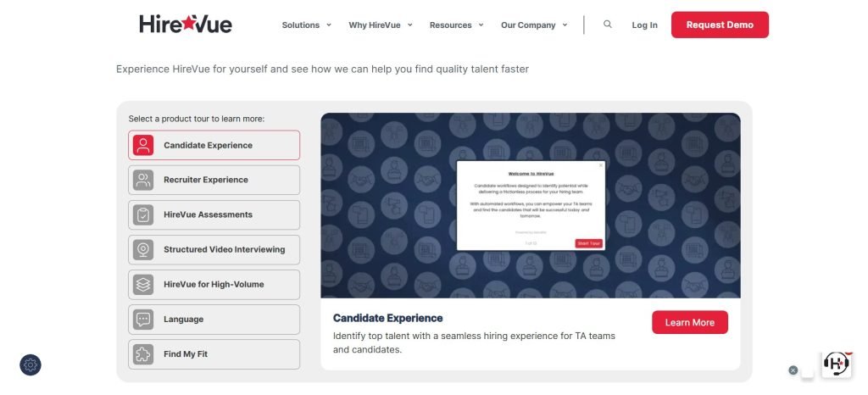This screenshot has height=395, width=868.
Task: Switch to Recruiter Experience tour tab
Action: click(x=214, y=181)
